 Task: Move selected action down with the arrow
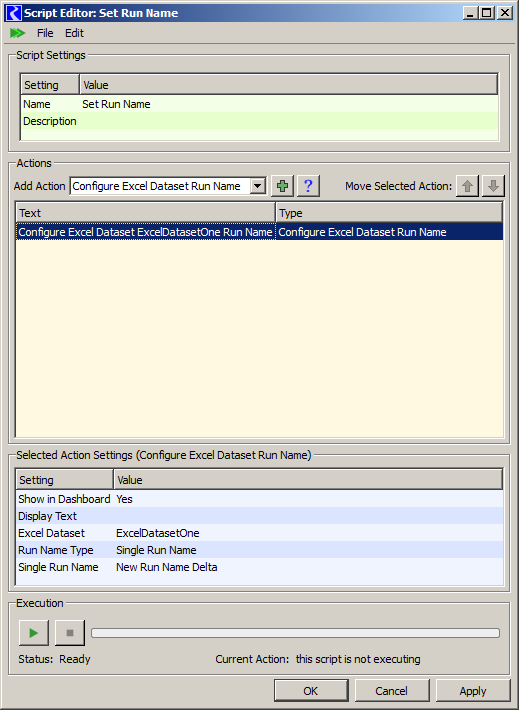(493, 186)
